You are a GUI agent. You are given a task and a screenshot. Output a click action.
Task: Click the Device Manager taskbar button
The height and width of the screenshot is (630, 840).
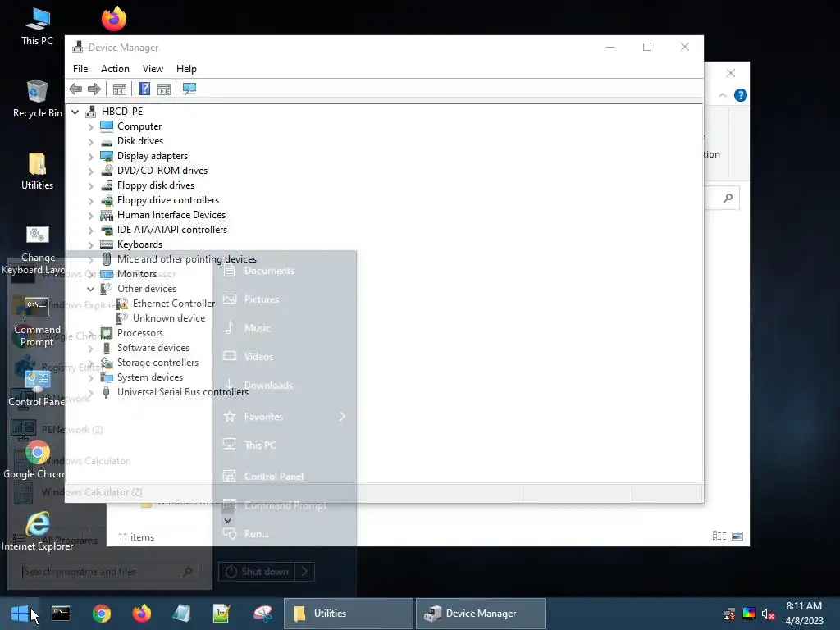(481, 614)
